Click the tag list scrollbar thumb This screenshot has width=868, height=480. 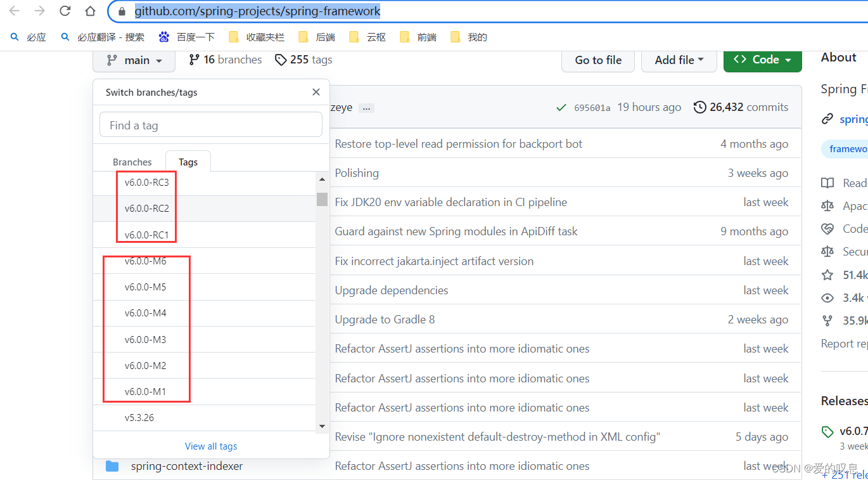point(322,199)
